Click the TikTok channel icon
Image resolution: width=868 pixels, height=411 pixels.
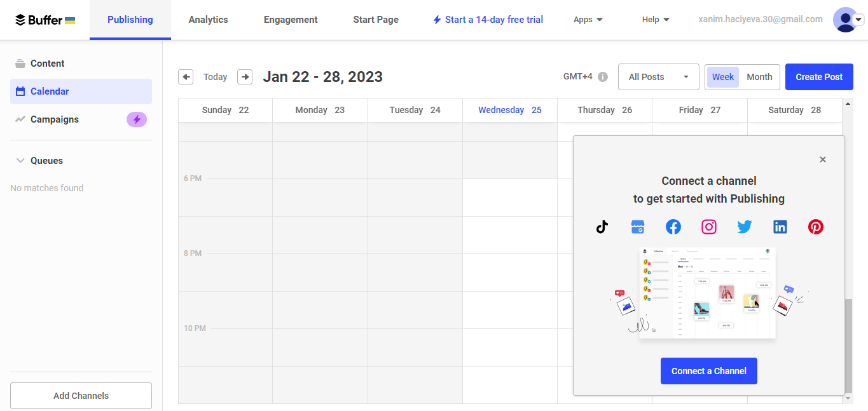(602, 227)
